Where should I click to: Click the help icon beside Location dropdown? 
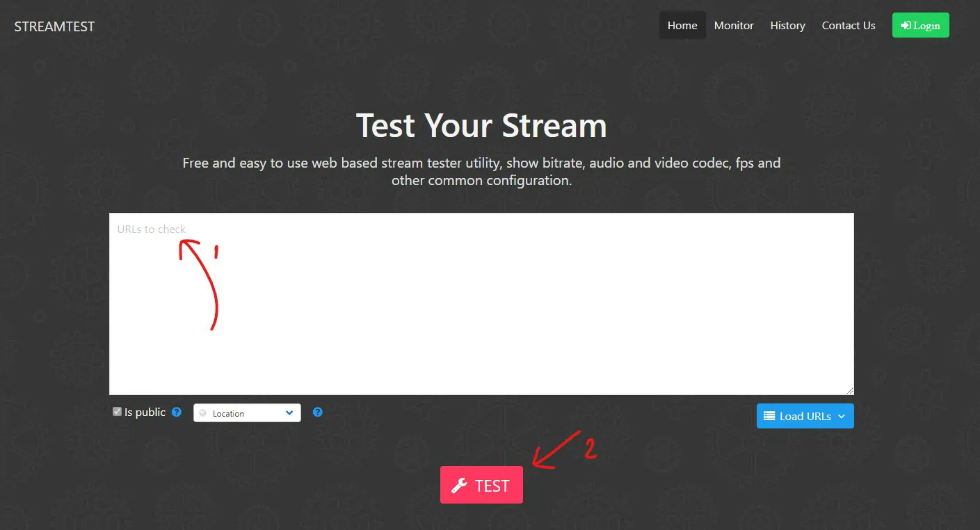pos(318,412)
